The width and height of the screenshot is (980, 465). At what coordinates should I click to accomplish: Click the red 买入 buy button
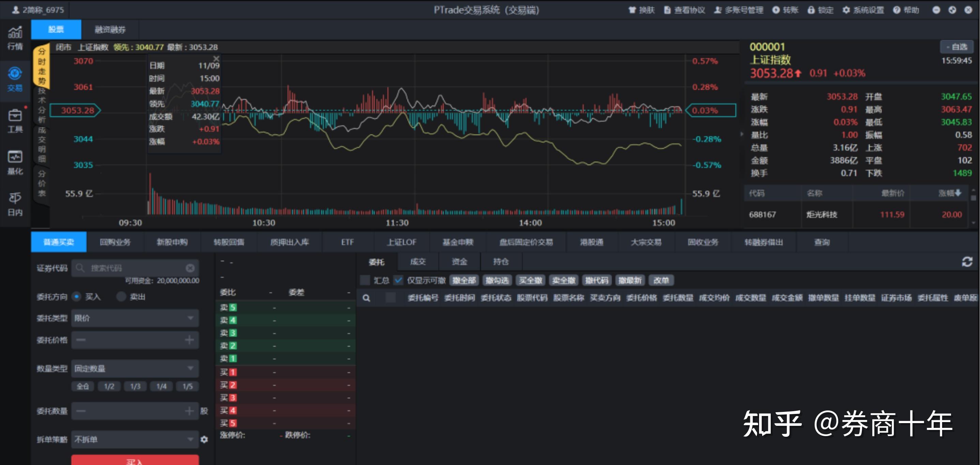[135, 461]
